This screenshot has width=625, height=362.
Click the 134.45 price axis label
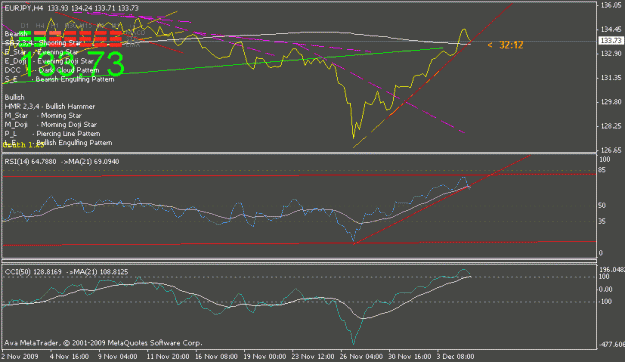[611, 29]
